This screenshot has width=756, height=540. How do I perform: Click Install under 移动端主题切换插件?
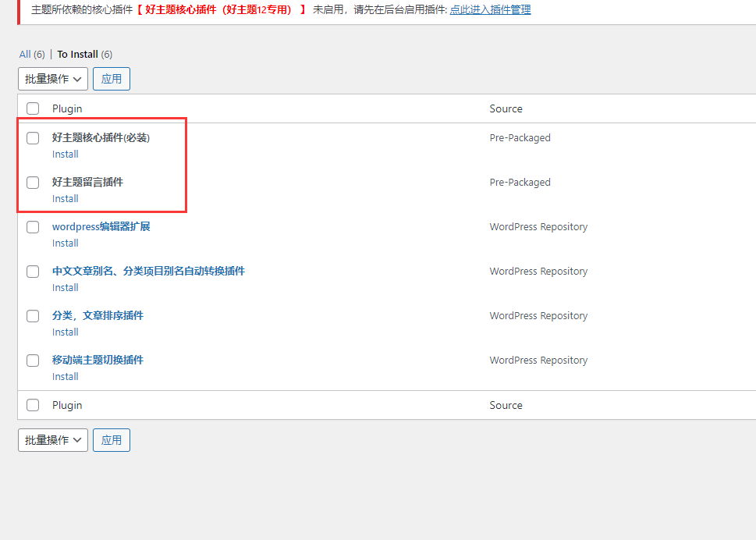65,377
